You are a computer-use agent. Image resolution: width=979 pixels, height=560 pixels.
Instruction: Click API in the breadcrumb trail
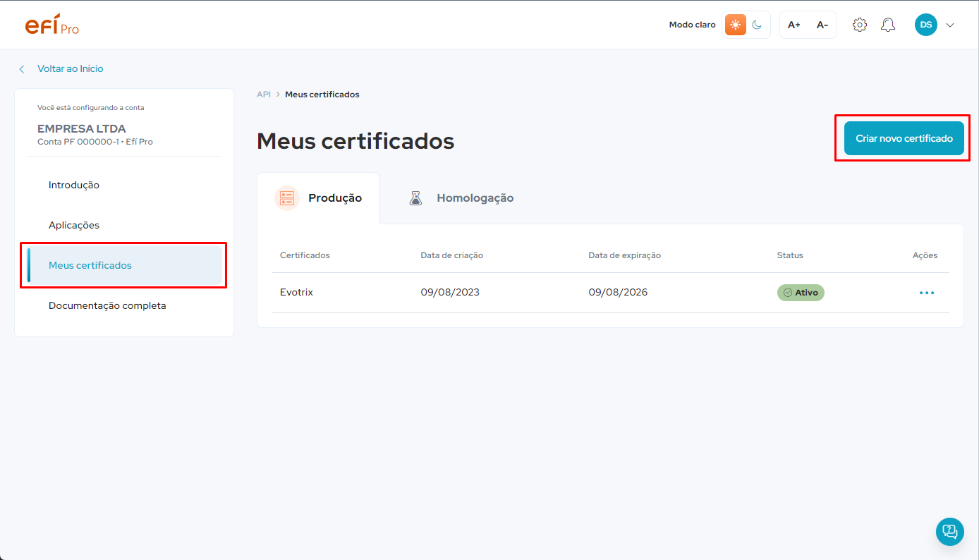click(x=263, y=94)
